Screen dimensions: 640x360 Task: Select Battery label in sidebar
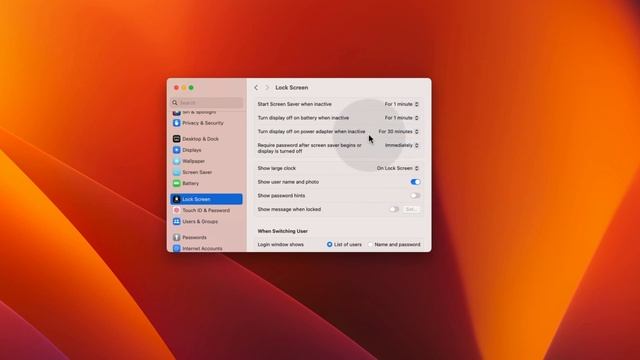(x=191, y=183)
